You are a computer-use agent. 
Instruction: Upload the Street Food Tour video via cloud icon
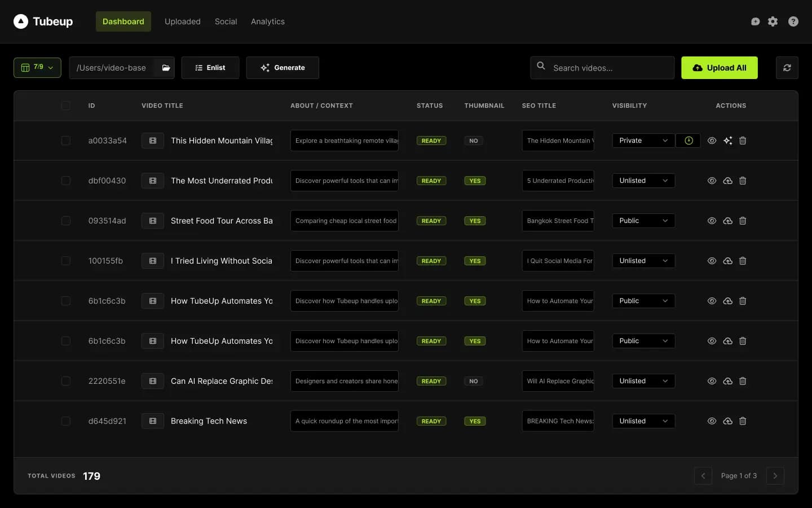(x=728, y=221)
